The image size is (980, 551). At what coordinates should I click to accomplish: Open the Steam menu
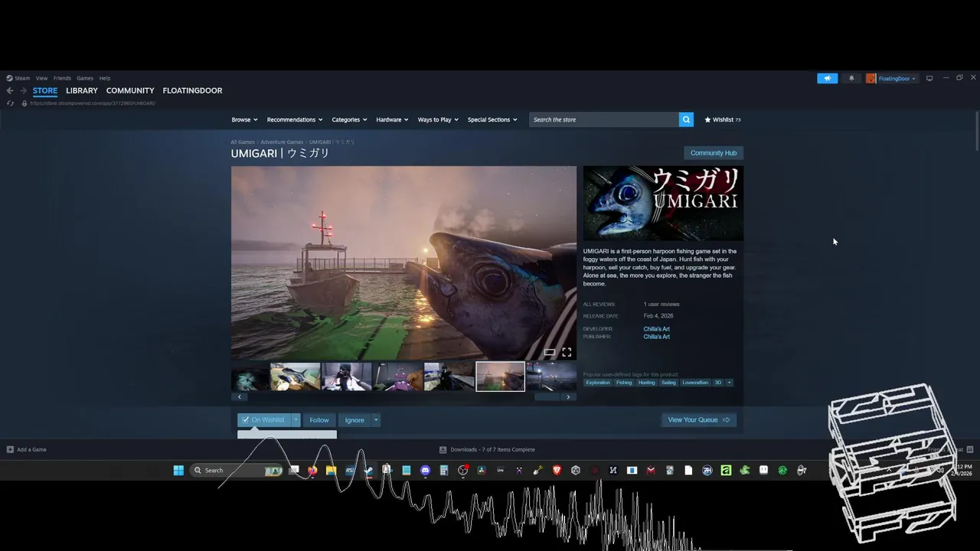(x=18, y=78)
